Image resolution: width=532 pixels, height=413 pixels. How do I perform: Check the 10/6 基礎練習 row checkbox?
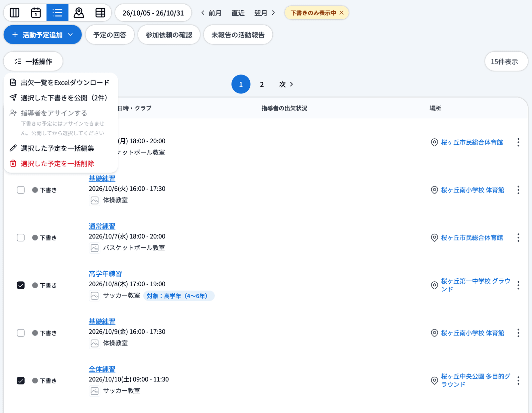(21, 190)
